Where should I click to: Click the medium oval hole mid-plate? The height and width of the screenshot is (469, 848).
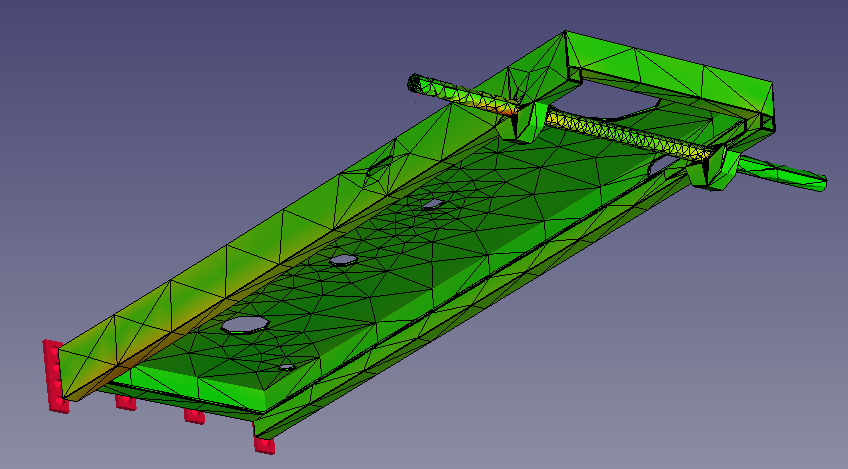pos(343,260)
